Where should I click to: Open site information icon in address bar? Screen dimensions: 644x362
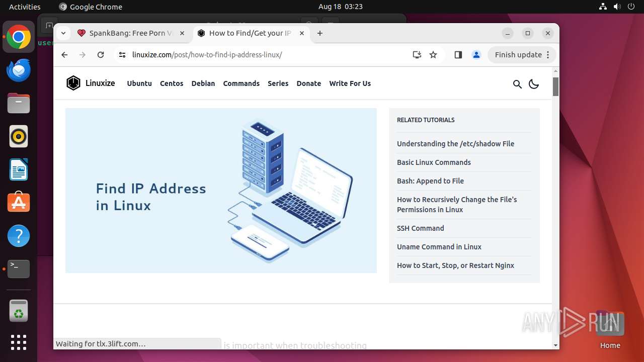click(x=122, y=55)
